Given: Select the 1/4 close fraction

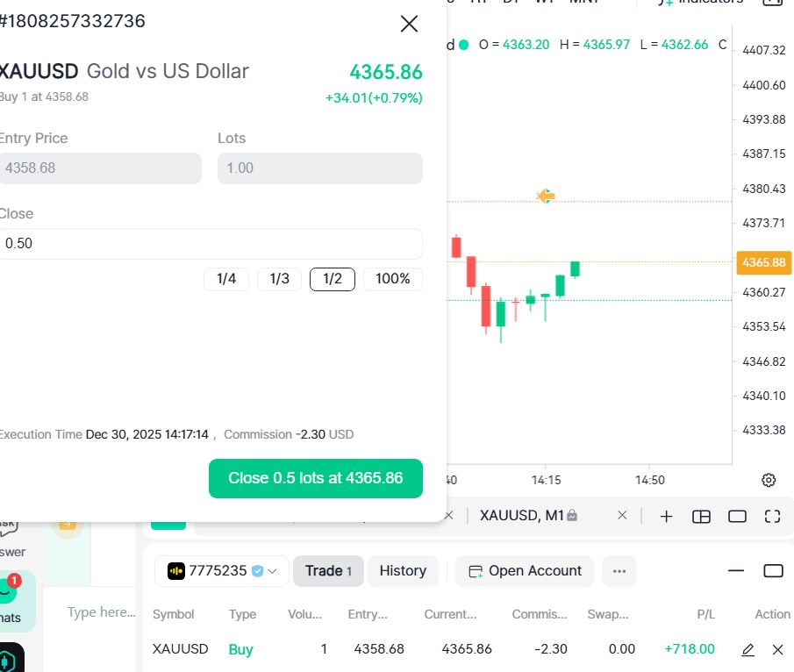Looking at the screenshot, I should pos(226,279).
